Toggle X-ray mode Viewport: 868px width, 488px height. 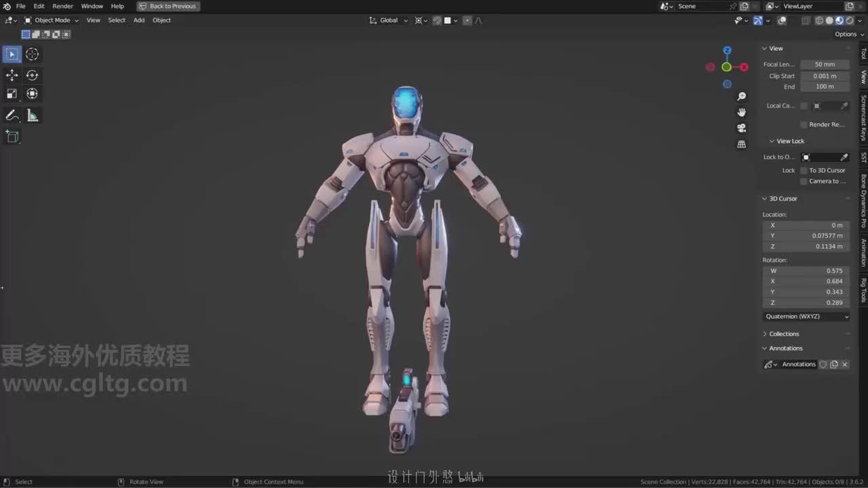tap(806, 20)
